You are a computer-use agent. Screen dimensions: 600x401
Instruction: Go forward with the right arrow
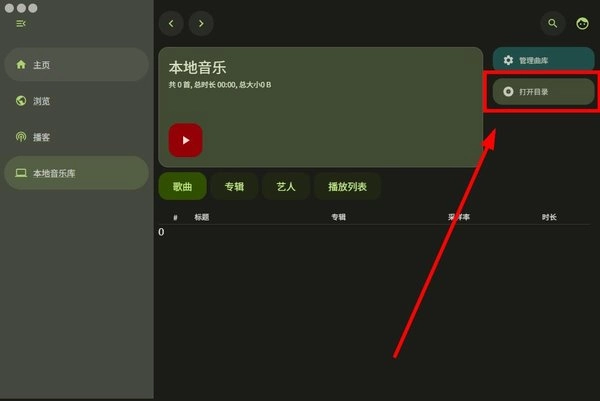[201, 23]
